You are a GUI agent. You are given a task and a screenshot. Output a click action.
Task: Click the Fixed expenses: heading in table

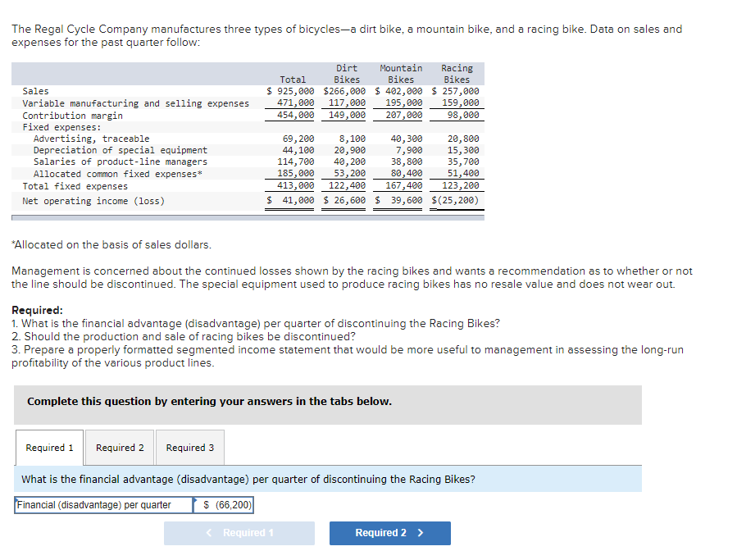click(61, 127)
